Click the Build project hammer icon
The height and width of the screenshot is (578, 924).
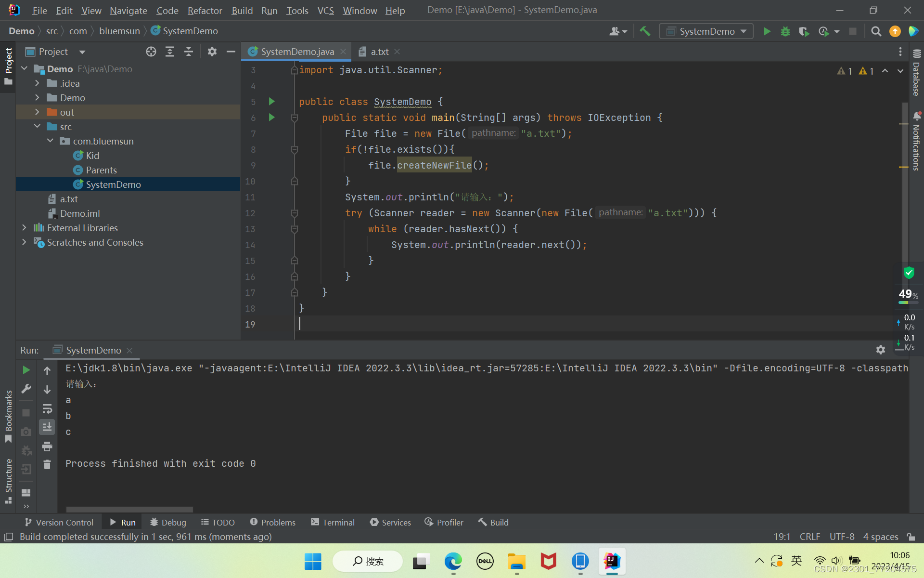click(645, 31)
